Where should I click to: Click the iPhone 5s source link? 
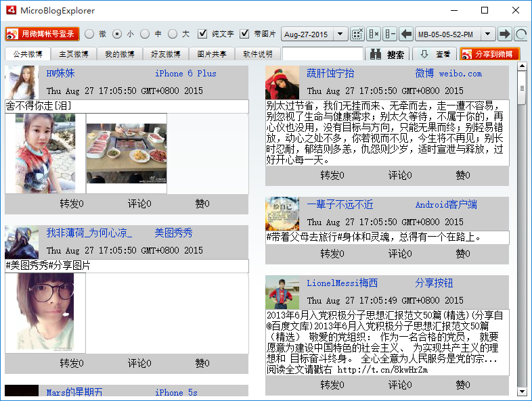[176, 392]
